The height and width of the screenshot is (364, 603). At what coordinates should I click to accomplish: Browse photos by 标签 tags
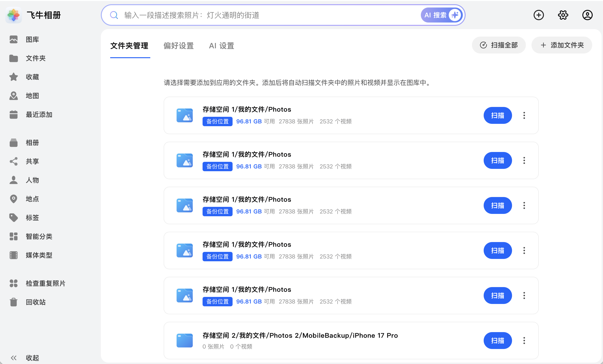[x=32, y=218]
